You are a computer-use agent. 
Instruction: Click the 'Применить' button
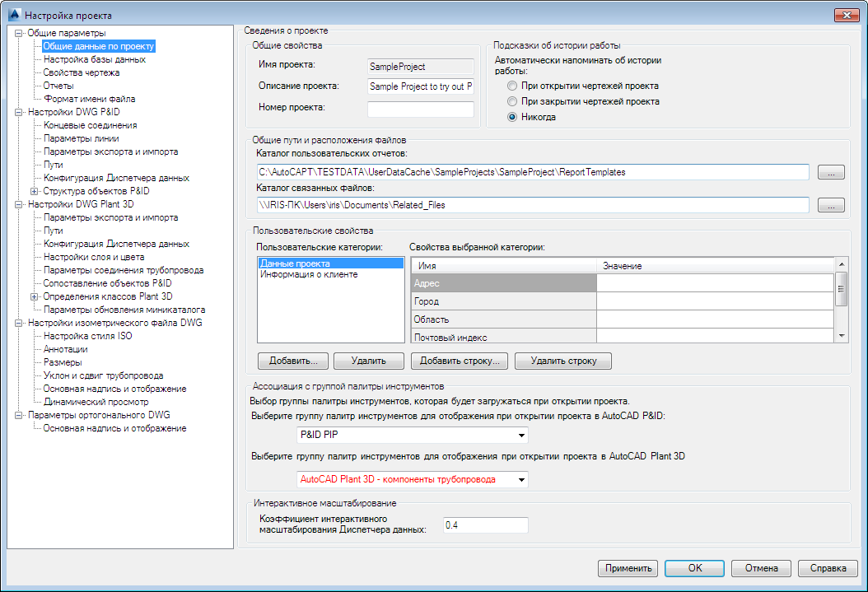(x=628, y=568)
